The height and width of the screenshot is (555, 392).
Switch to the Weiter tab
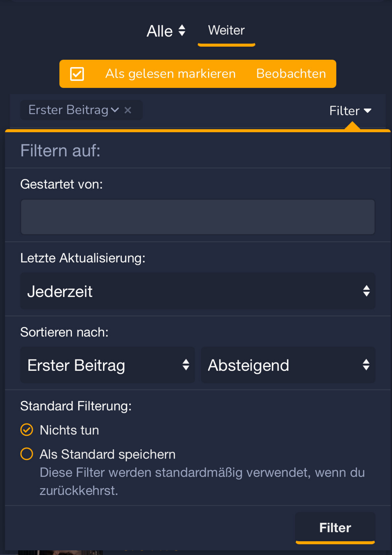click(226, 31)
